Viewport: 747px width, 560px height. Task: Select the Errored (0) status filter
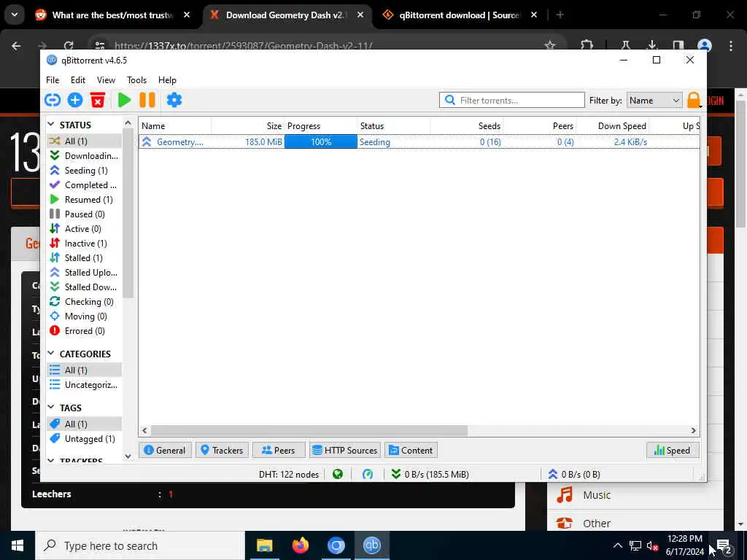[x=85, y=331]
